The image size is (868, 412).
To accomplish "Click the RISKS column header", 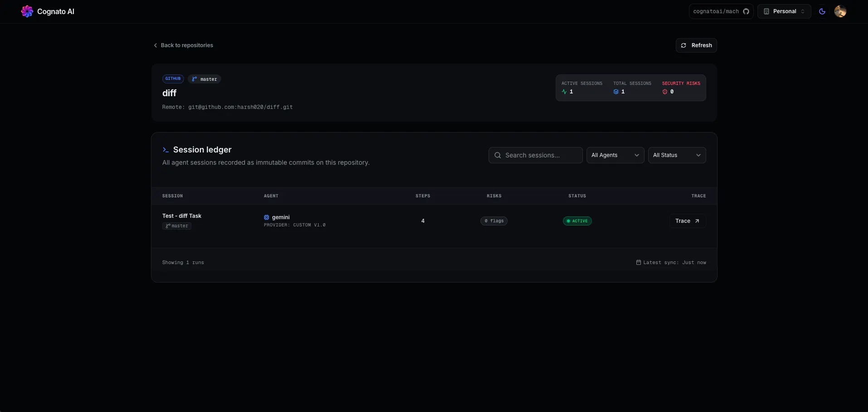I will tap(494, 196).
